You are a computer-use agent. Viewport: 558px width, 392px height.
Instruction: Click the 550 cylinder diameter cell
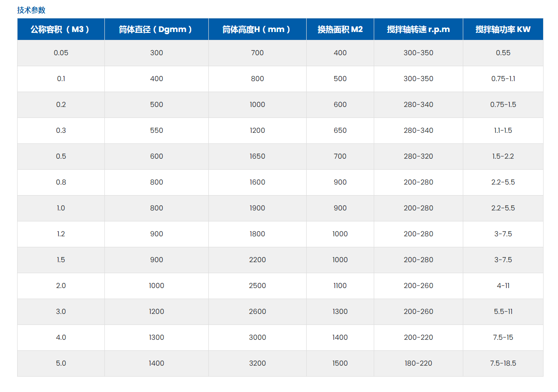coord(157,130)
